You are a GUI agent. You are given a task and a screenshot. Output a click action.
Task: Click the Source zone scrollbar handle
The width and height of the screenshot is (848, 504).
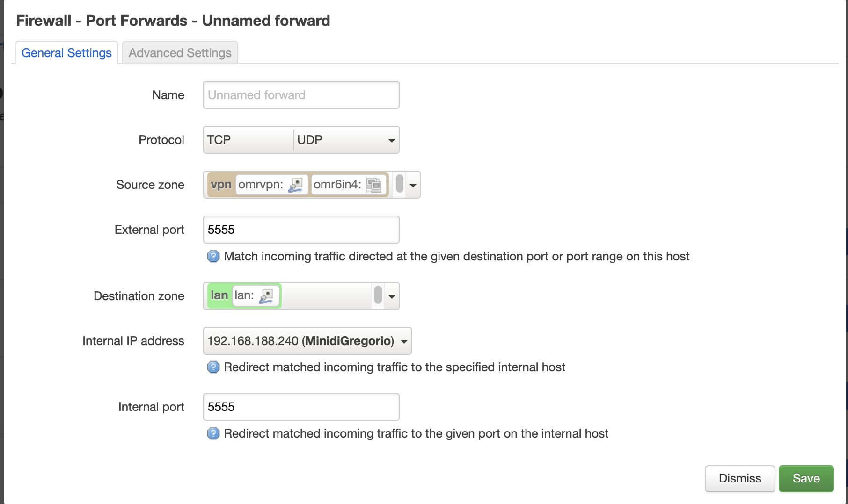[x=399, y=183]
